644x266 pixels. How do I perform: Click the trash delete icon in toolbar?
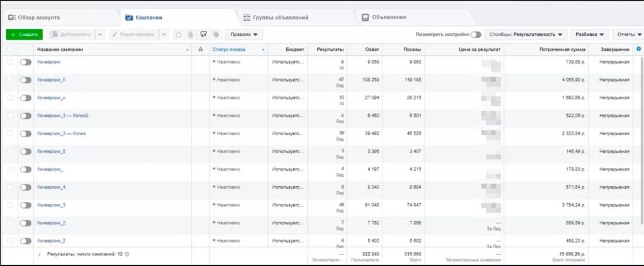pos(190,35)
